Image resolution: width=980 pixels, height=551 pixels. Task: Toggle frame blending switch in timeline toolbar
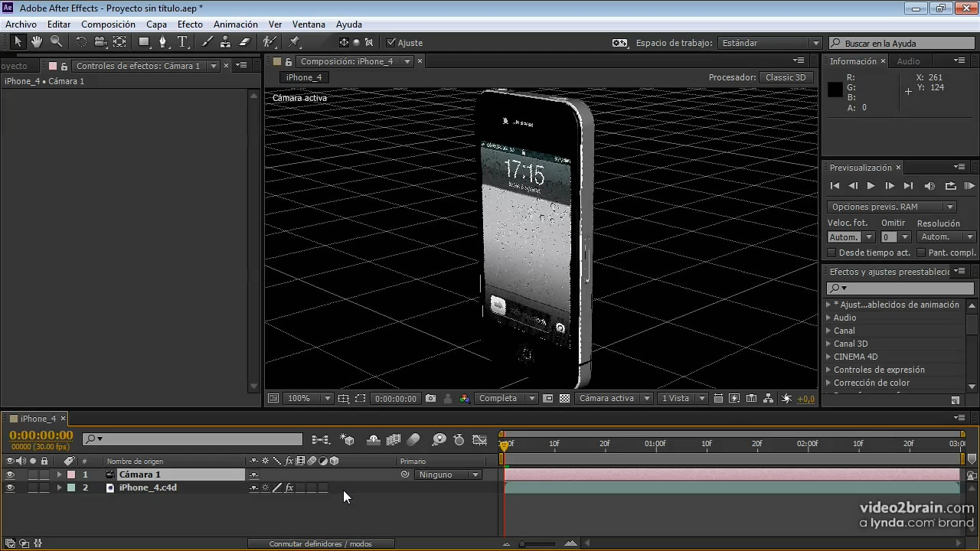394,440
